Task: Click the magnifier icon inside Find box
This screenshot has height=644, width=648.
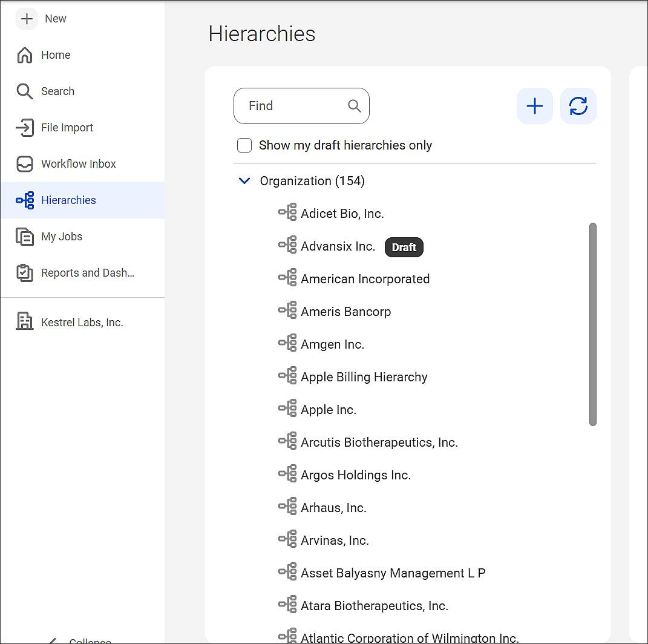Action: pyautogui.click(x=354, y=106)
